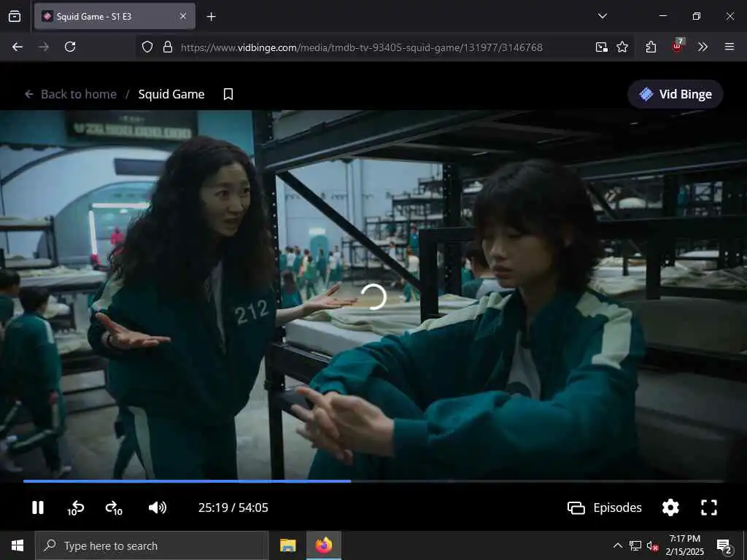Open File Explorer from taskbar
The height and width of the screenshot is (560, 747).
click(287, 545)
